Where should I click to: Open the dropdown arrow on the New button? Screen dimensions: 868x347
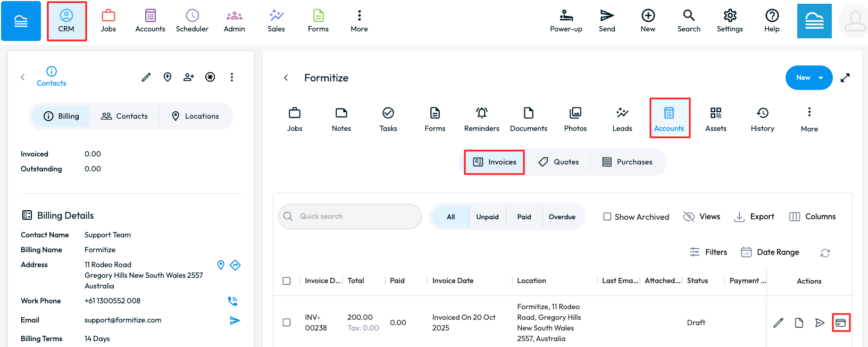821,78
